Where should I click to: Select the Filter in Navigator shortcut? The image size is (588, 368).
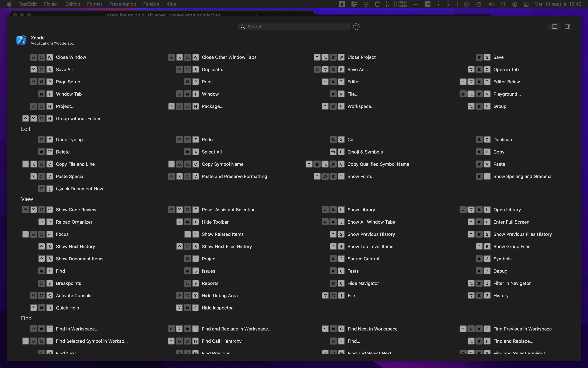499,283
